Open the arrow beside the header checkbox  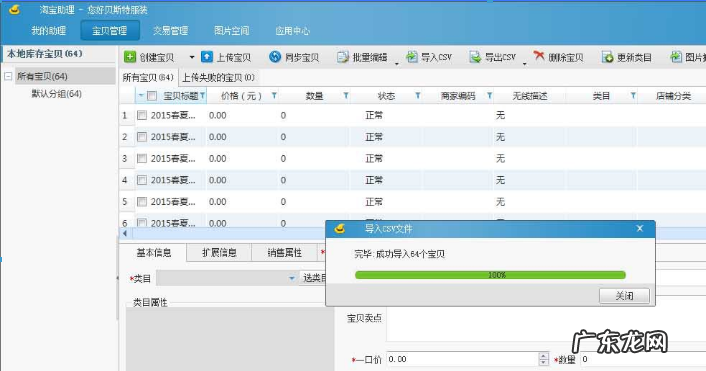point(141,95)
